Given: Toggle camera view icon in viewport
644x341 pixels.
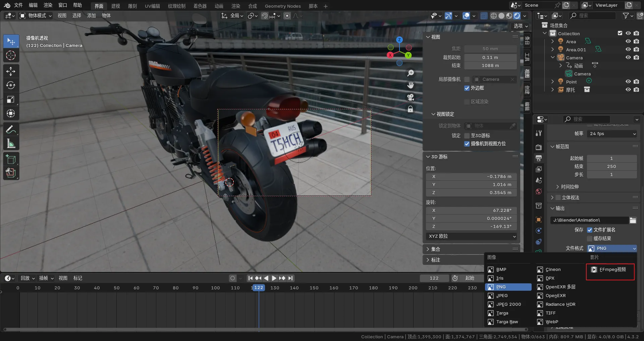Looking at the screenshot, I should click(410, 97).
